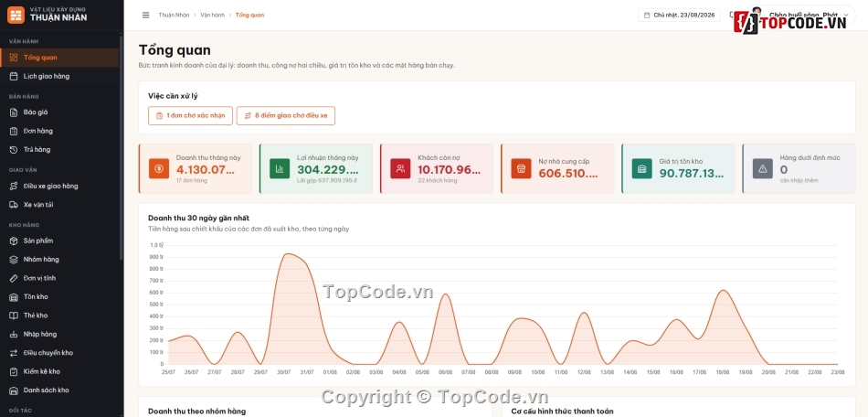This screenshot has height=417, width=868.
Task: Click the 30/07 label on chart axis
Action: pos(284,372)
